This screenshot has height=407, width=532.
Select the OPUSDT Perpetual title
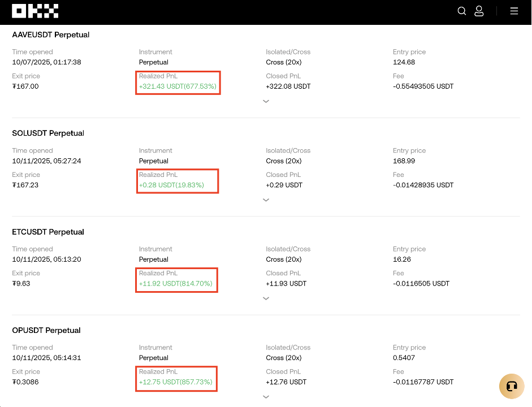46,330
